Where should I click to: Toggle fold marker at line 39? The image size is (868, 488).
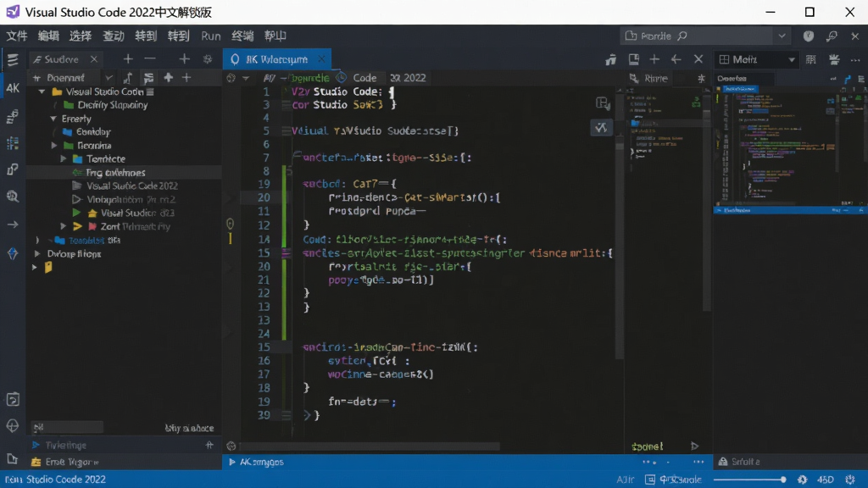coord(286,415)
